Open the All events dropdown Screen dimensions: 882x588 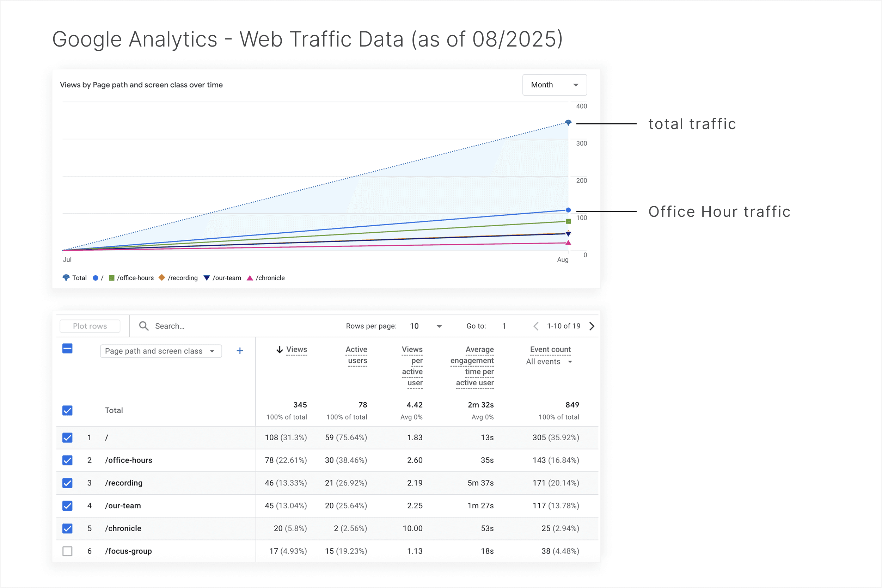[x=549, y=361]
